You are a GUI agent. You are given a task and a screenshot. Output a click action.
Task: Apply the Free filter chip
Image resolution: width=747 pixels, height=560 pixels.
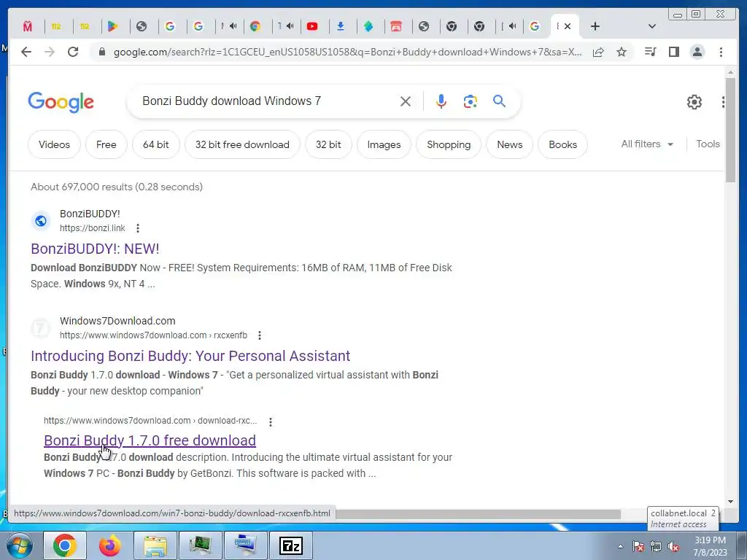tap(107, 144)
